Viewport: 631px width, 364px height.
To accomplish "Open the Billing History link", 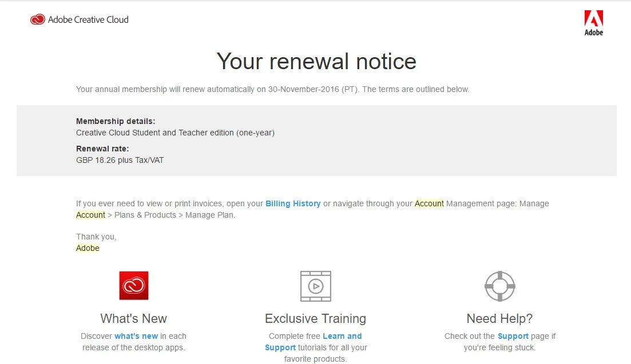I will pos(293,203).
